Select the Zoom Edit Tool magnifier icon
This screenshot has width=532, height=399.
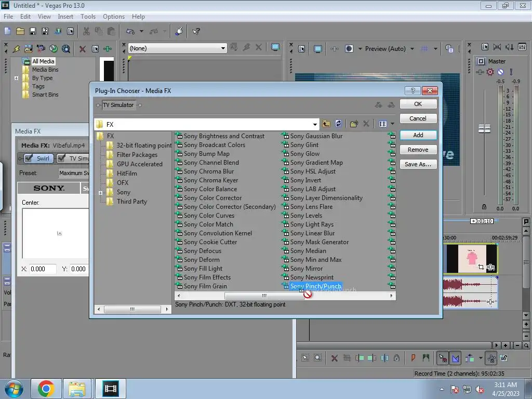[317, 357]
